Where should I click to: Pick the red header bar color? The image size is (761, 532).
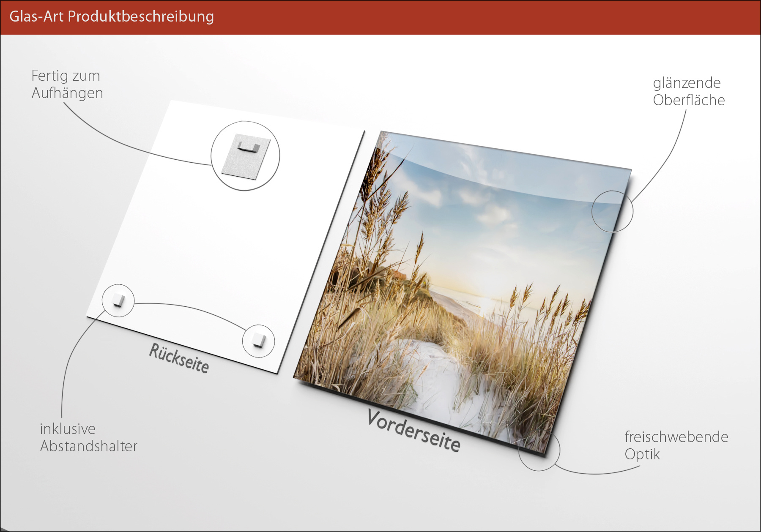[465, 17]
